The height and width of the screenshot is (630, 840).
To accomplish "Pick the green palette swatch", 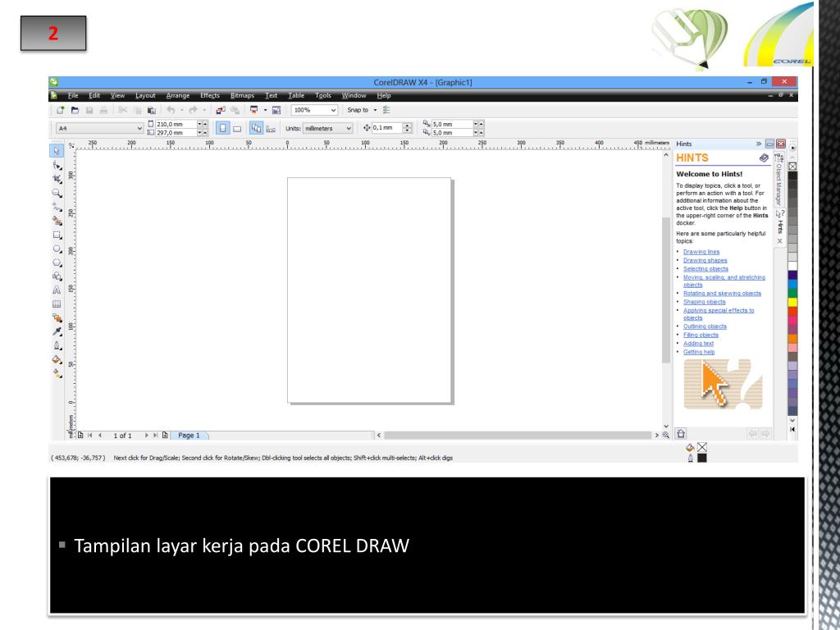I will click(792, 293).
